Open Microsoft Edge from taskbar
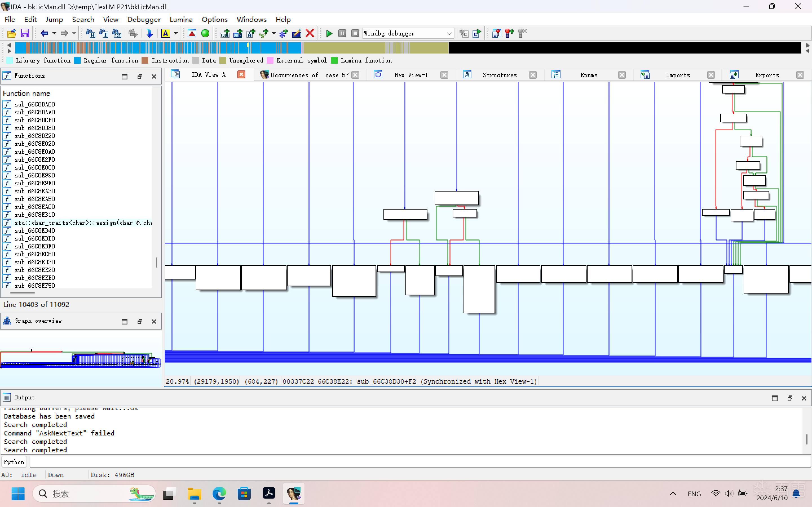812x507 pixels. 219,493
